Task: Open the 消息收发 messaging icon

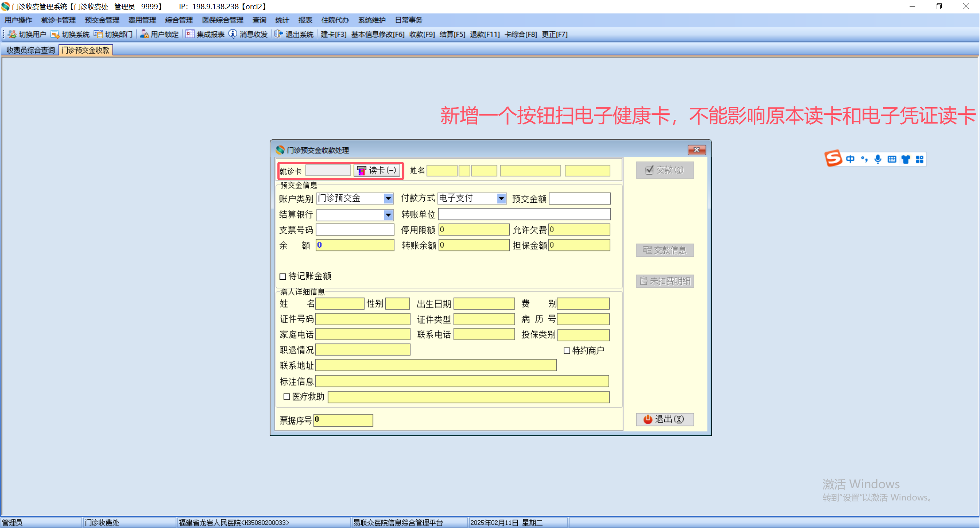Action: point(233,34)
